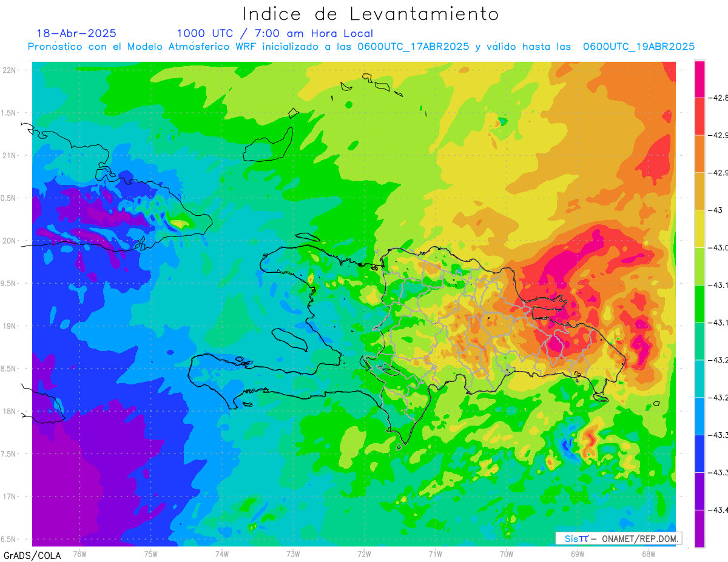Click the '0.5N' latitude label
This screenshot has width=728, height=562.
click(x=9, y=198)
